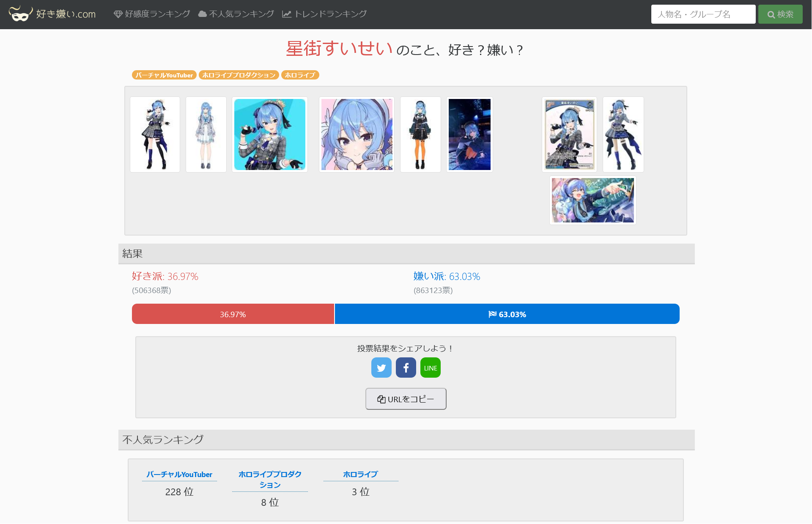Open the dancing pose thumbnail beside card
This screenshot has width=812, height=524.
click(623, 134)
